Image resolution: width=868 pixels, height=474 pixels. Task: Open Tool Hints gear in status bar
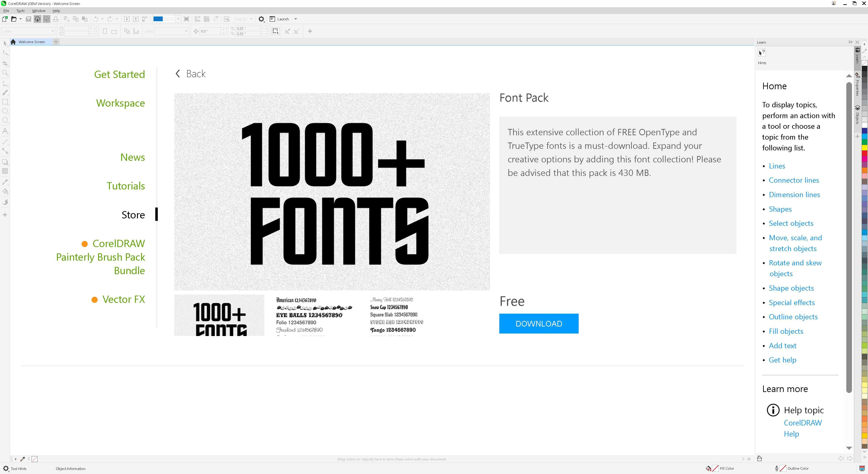[6, 468]
